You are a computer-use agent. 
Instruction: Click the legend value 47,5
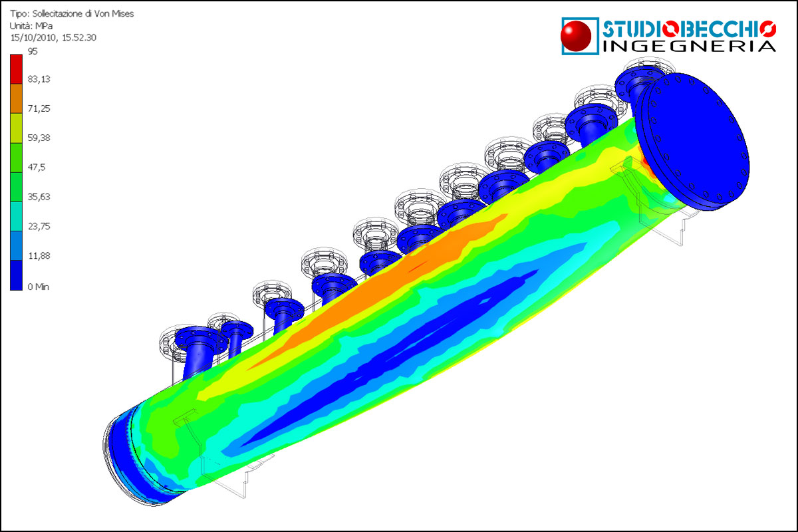(x=36, y=167)
